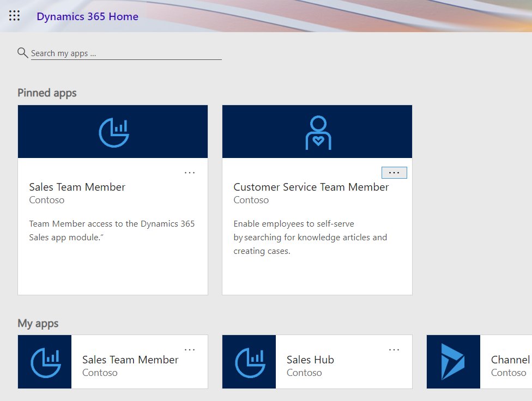This screenshot has height=401, width=532.
Task: Open the Microsoft 365 app launcher waffle icon
Action: click(14, 15)
